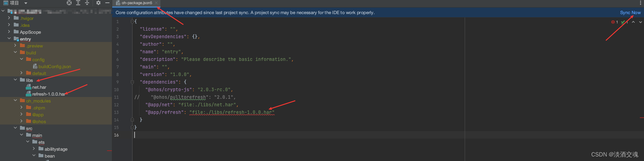Viewport: 644px width, 161px height.
Task: Click the fold end marker on line 14
Action: [132, 120]
